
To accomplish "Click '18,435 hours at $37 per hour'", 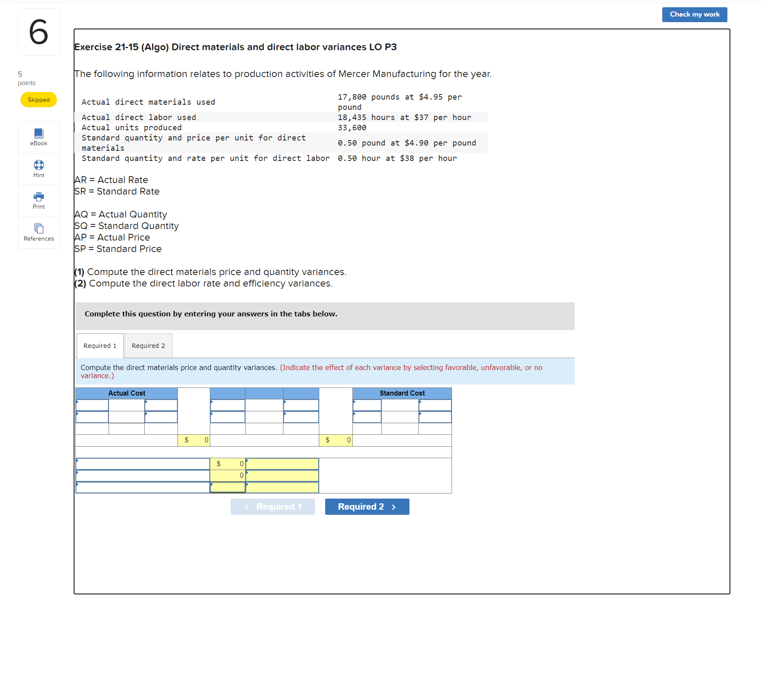I will pyautogui.click(x=404, y=118).
